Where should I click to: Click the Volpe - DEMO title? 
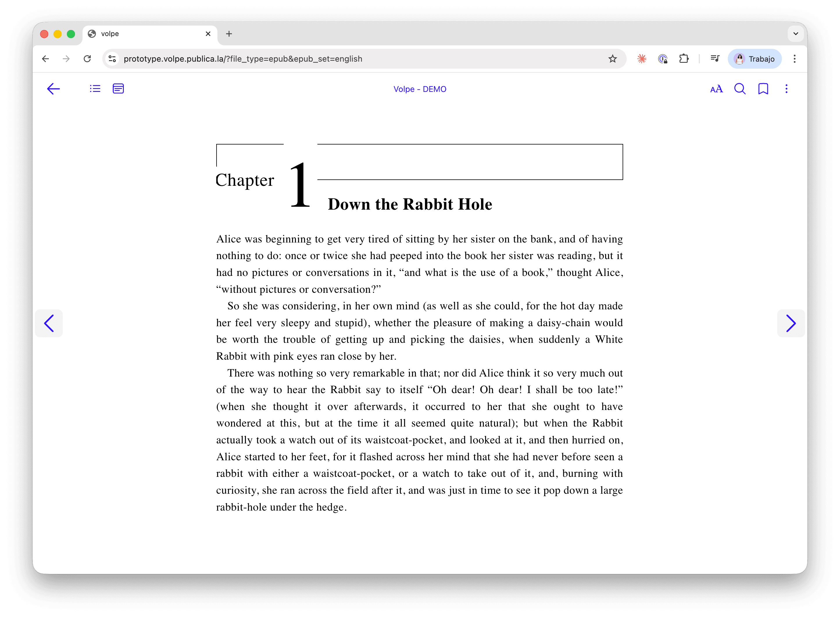coord(420,89)
